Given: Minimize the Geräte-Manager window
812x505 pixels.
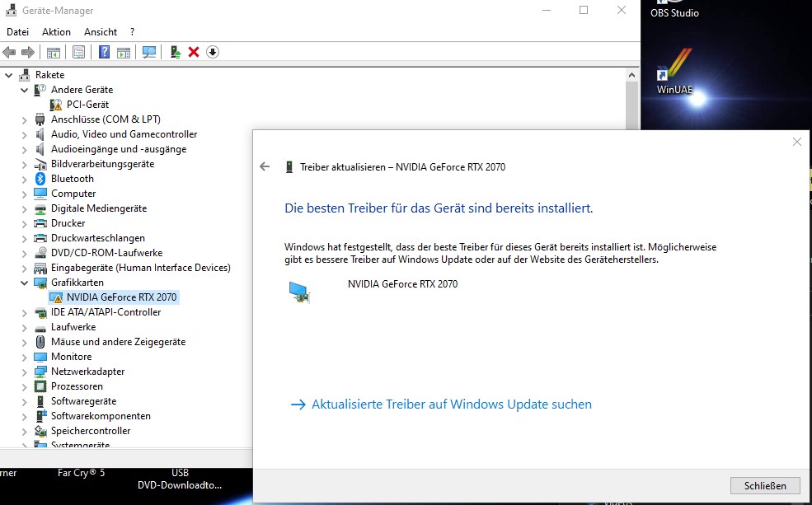Looking at the screenshot, I should (x=546, y=10).
